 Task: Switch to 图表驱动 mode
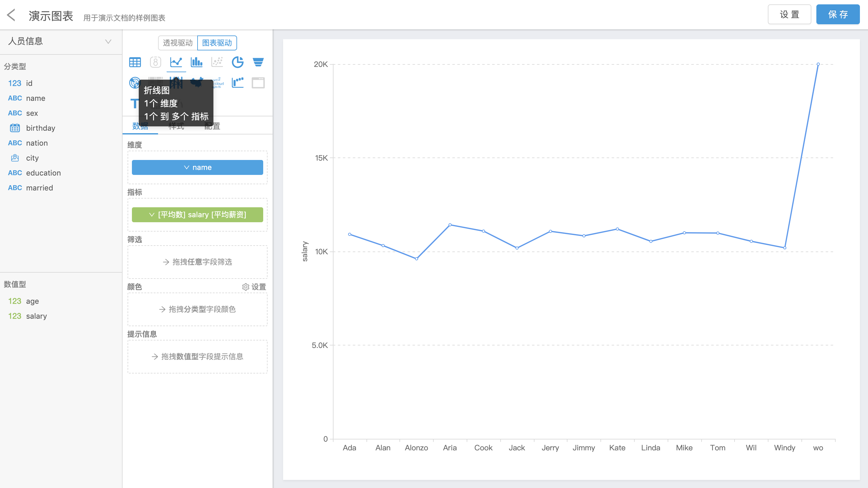tap(217, 43)
